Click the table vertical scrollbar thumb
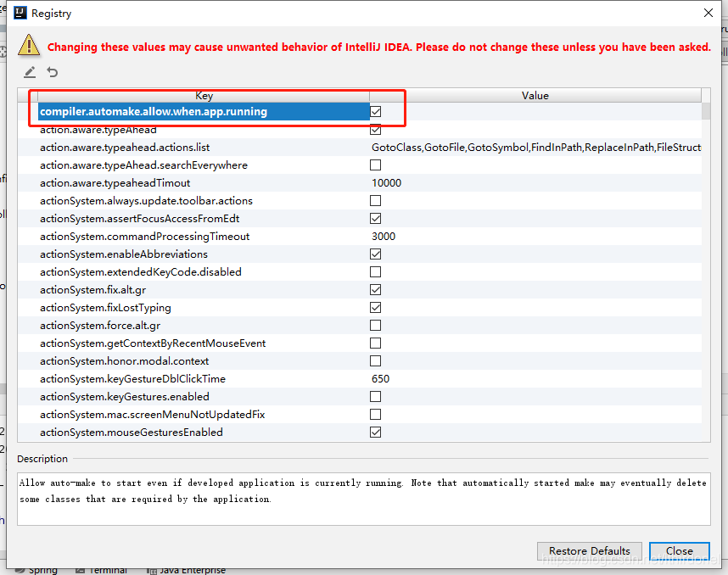The height and width of the screenshot is (575, 728). 706,111
